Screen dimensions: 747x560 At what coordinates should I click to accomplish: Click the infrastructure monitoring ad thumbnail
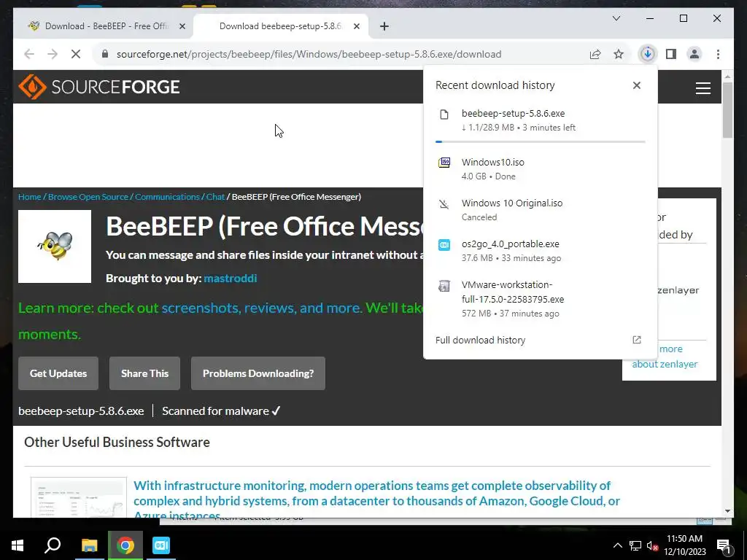79,497
